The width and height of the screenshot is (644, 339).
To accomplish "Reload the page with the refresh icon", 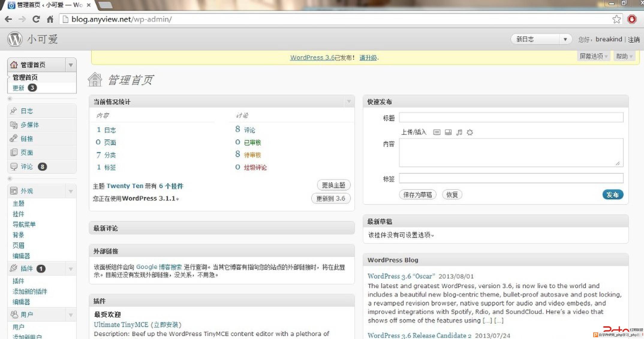I will tap(36, 19).
